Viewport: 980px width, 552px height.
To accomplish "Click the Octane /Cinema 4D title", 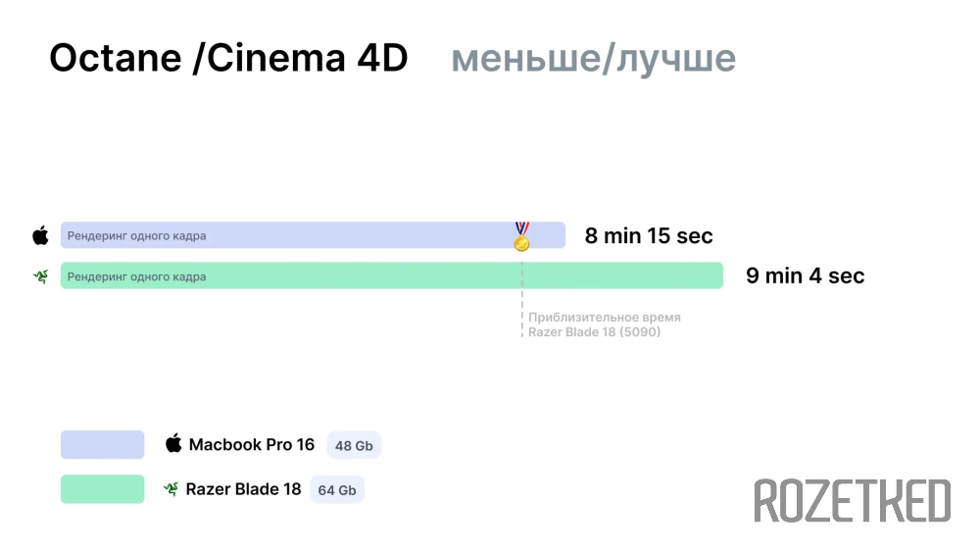I will 228,58.
